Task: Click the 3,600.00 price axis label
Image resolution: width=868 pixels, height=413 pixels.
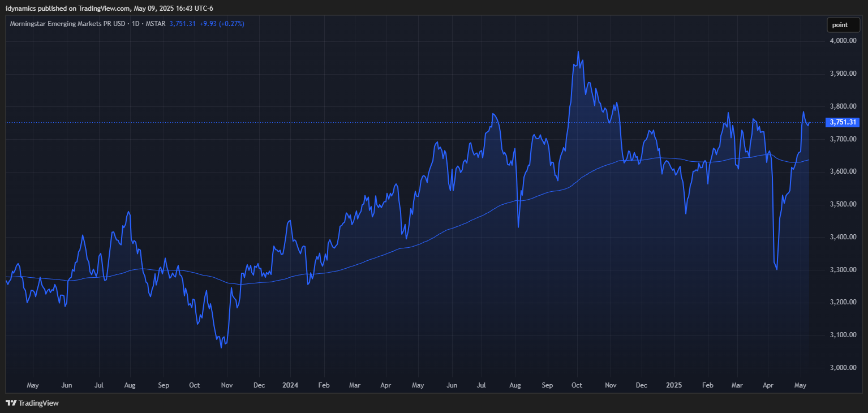Action: click(x=843, y=171)
